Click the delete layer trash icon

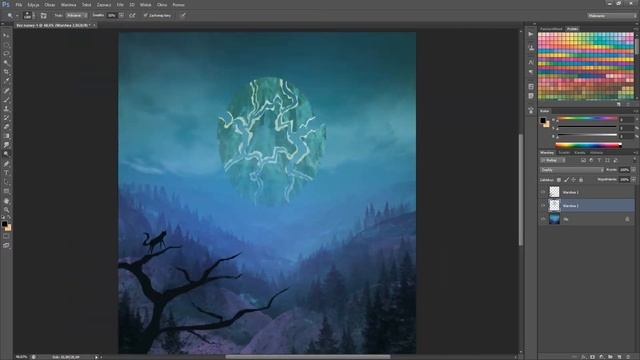[x=629, y=357]
